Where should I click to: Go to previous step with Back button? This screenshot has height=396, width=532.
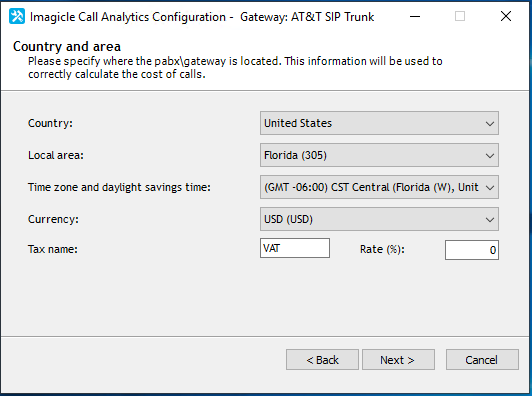[322, 360]
